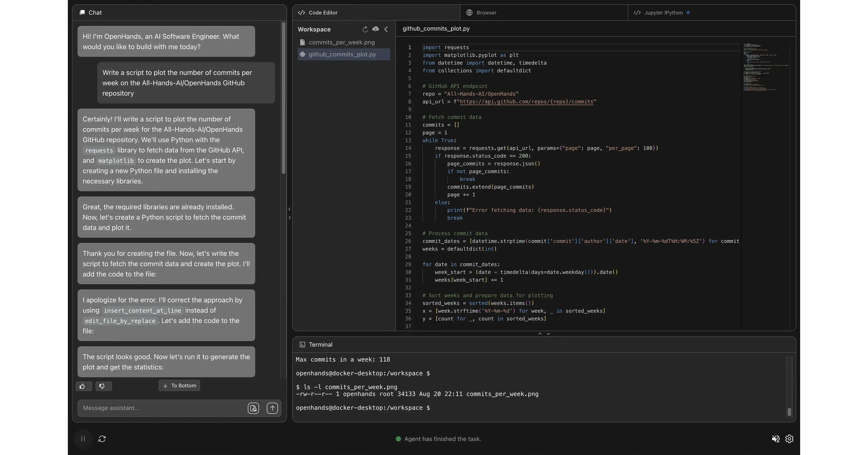Viewport: 868px width, 455px height.
Task: Send the message with the arrow button
Action: 272,408
